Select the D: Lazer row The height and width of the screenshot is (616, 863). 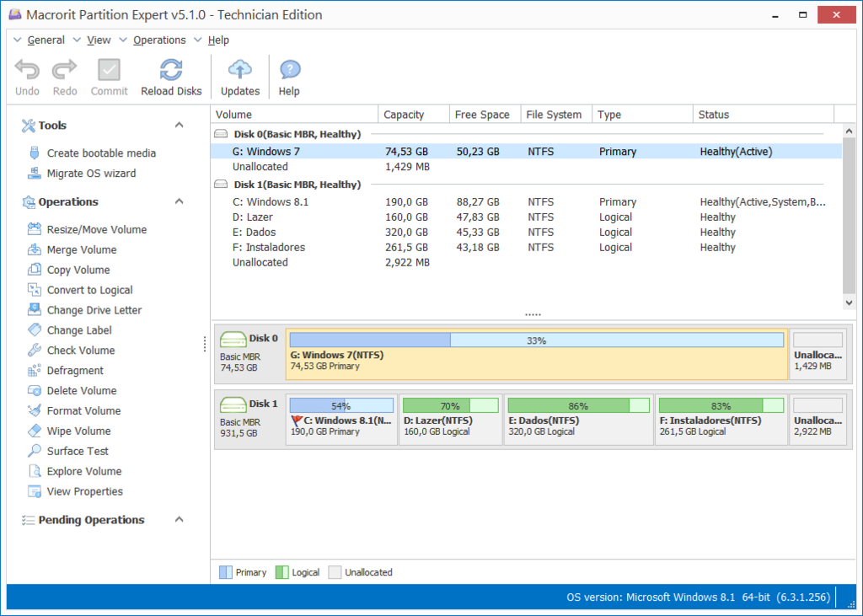click(x=526, y=217)
